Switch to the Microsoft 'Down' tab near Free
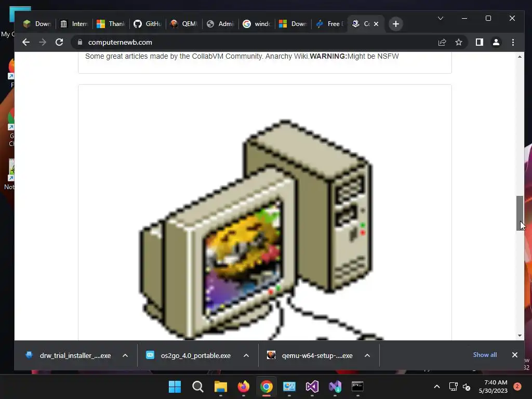 [293, 24]
